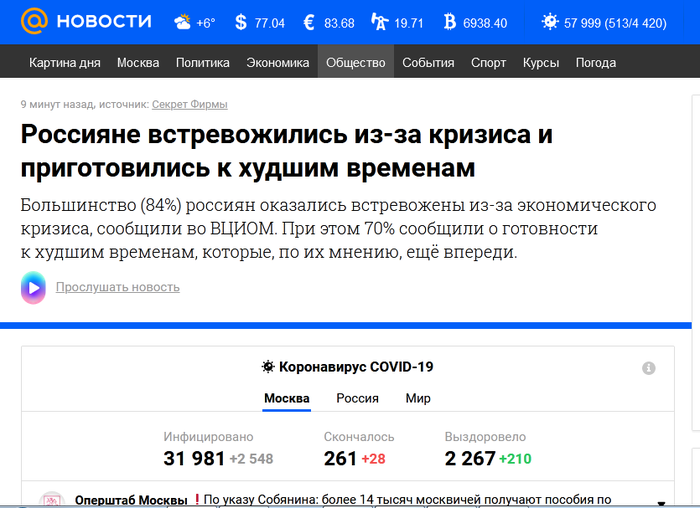Open euro rate value 83.68
The image size is (700, 508).
coord(339,23)
